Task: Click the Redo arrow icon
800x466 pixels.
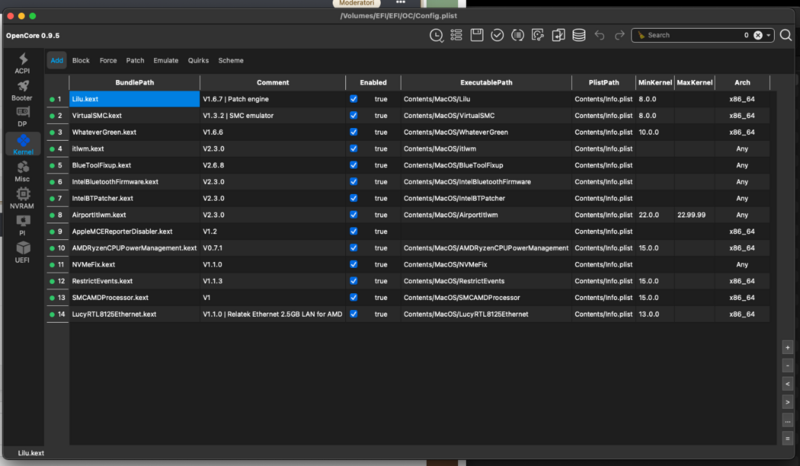Action: [619, 35]
